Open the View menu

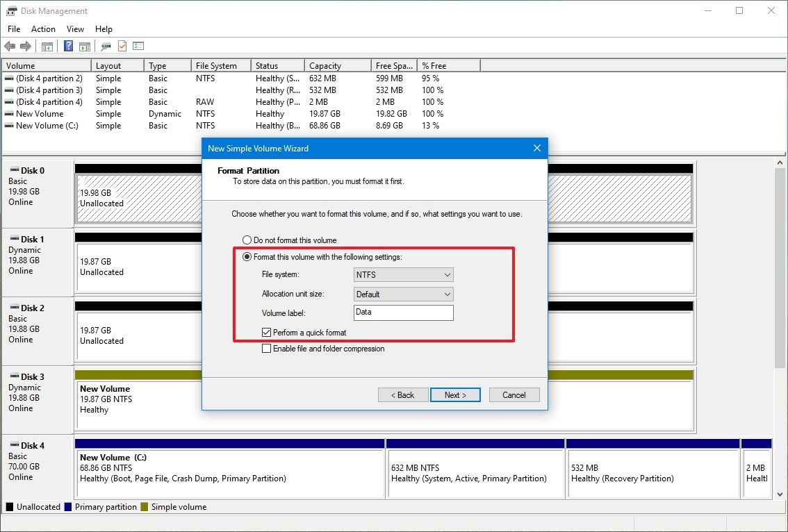pyautogui.click(x=75, y=29)
